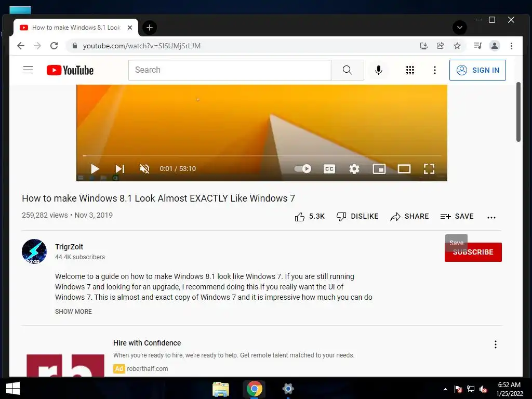
Task: Open video player settings gear
Action: (x=354, y=169)
